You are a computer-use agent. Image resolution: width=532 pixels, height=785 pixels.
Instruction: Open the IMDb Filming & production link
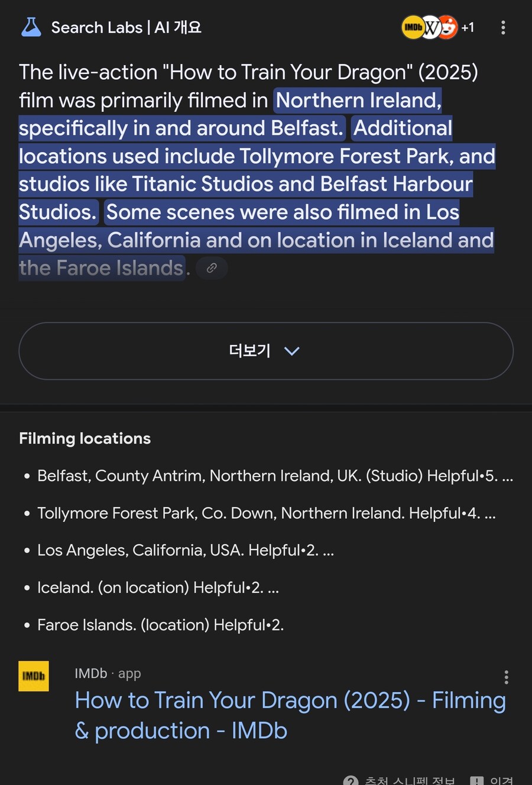point(290,716)
